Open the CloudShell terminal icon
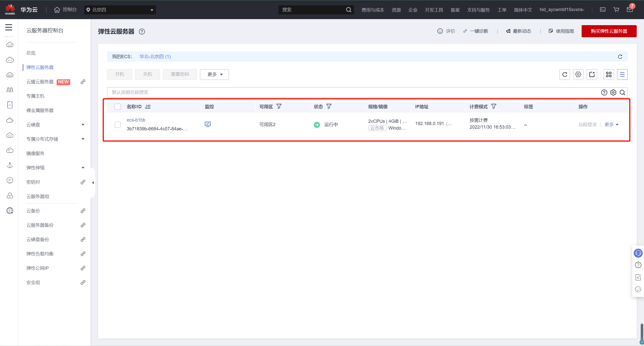Image resolution: width=644 pixels, height=346 pixels. coord(603,10)
